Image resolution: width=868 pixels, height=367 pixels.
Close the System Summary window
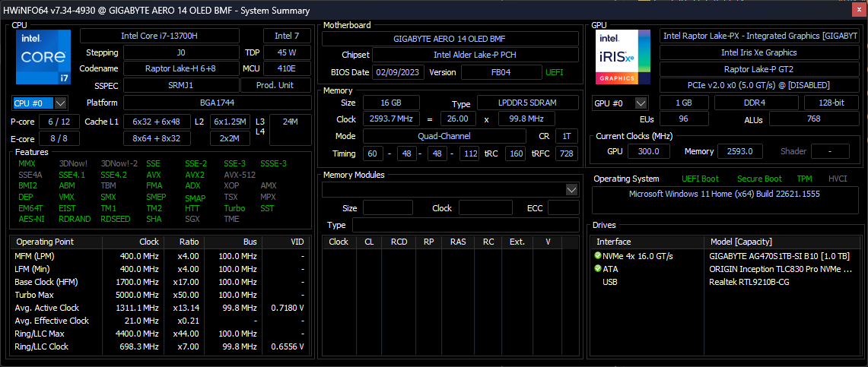[x=860, y=11]
